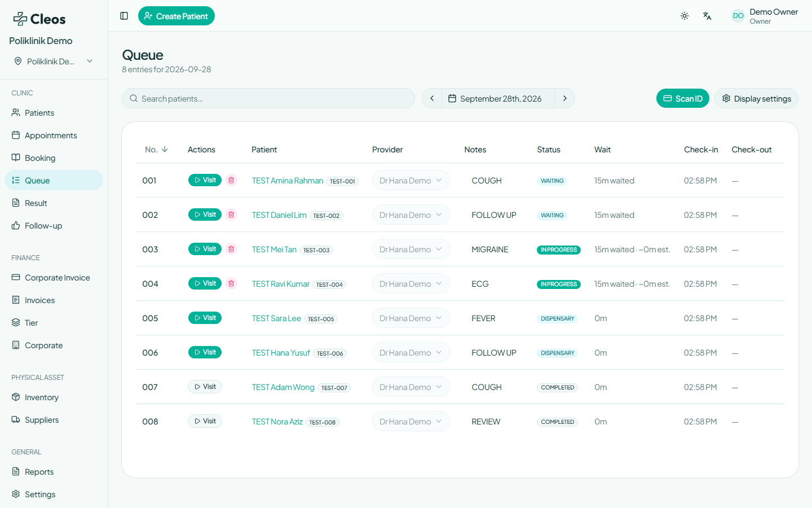812x508 pixels.
Task: Toggle the sidebar panel icon
Action: click(x=124, y=16)
